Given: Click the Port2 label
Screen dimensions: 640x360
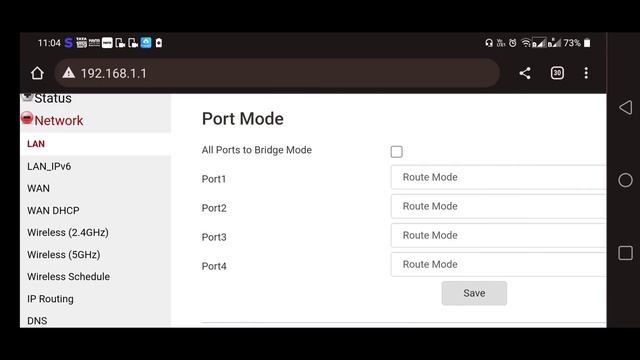Looking at the screenshot, I should point(214,208).
